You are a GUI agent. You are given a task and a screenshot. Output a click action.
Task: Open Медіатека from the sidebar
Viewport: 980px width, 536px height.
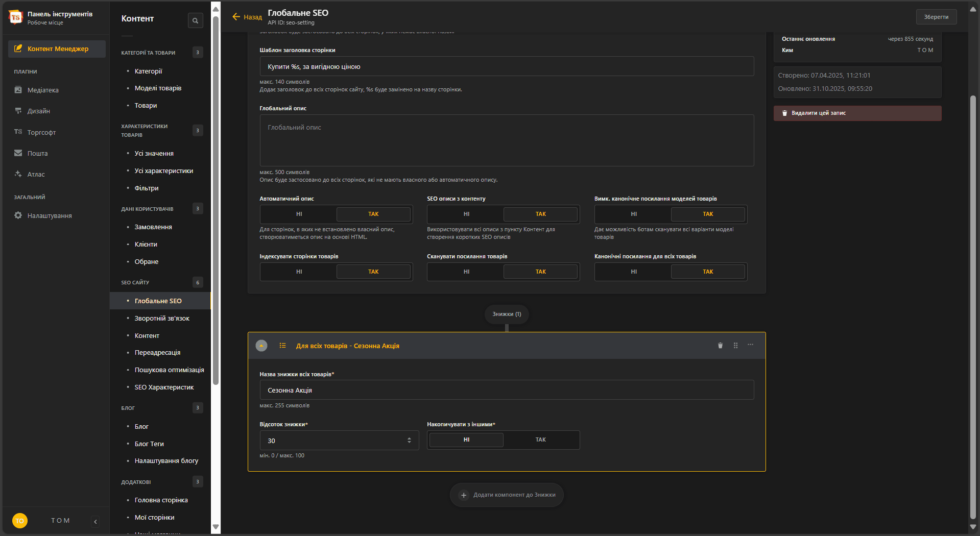click(43, 90)
